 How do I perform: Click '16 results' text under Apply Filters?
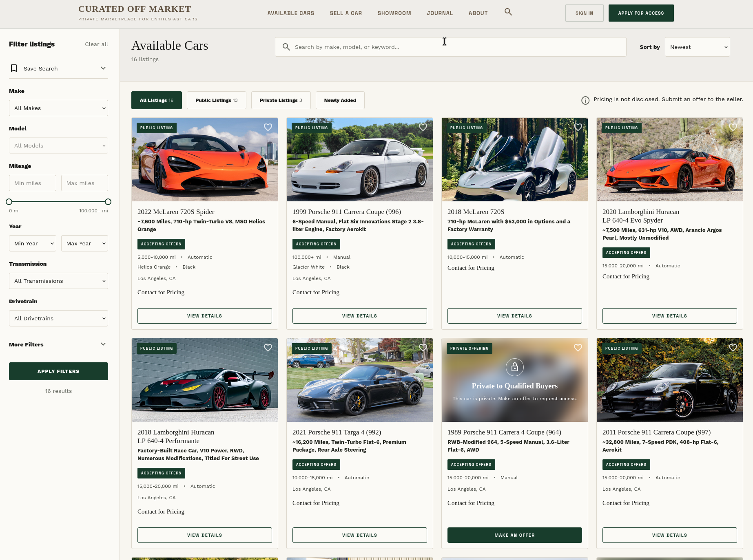pos(58,391)
